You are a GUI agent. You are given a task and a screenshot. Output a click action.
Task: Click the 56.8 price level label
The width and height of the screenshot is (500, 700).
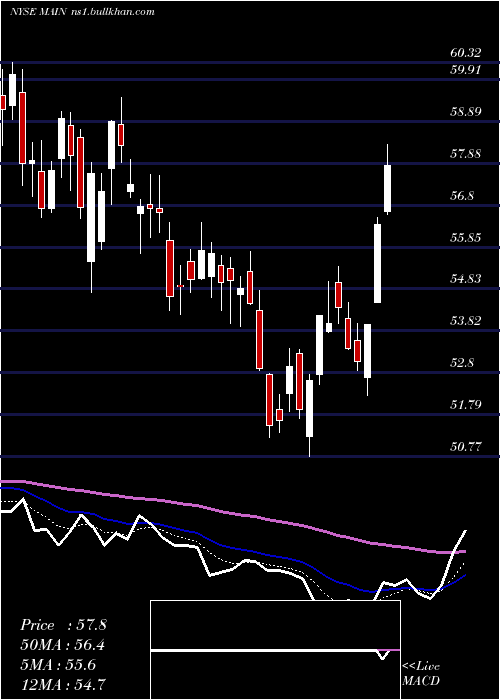[462, 196]
